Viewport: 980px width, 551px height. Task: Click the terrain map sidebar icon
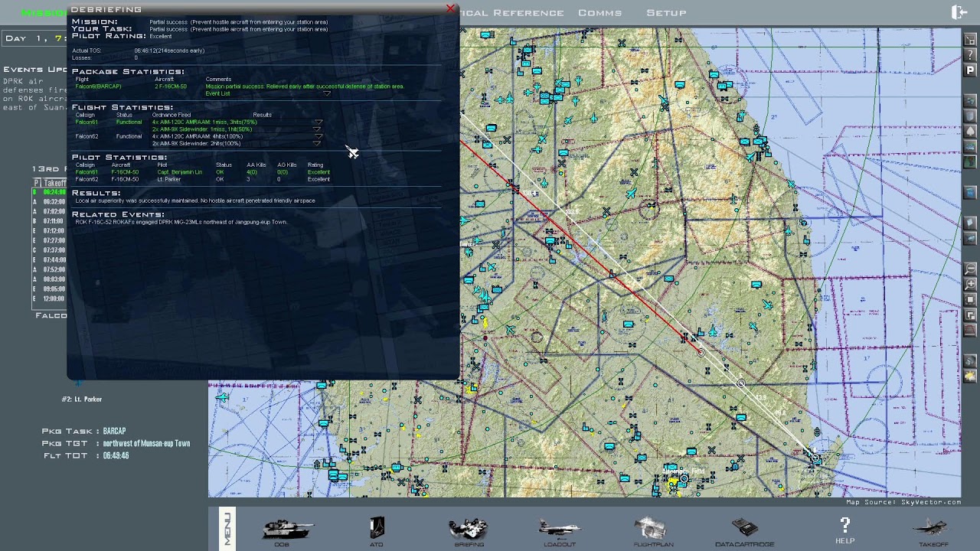[970, 161]
